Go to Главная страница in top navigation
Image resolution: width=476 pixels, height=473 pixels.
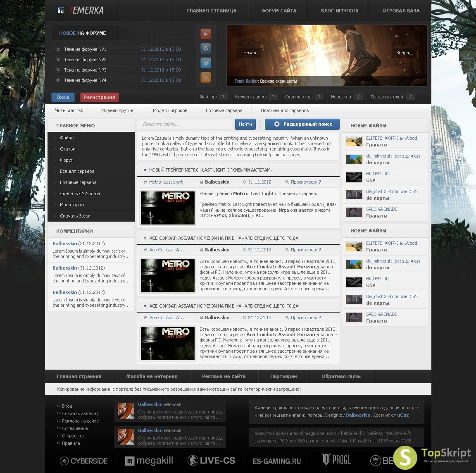(x=211, y=11)
